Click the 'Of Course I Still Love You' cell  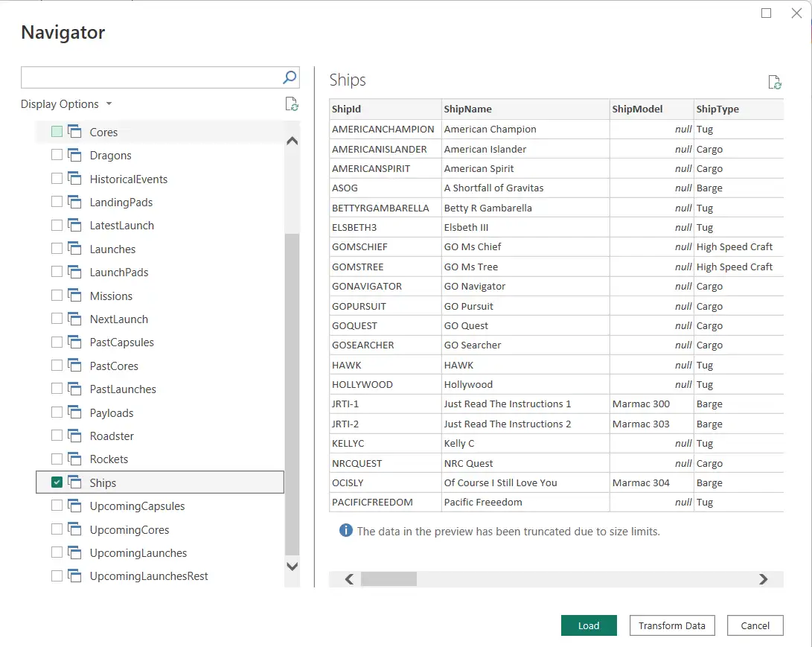525,482
